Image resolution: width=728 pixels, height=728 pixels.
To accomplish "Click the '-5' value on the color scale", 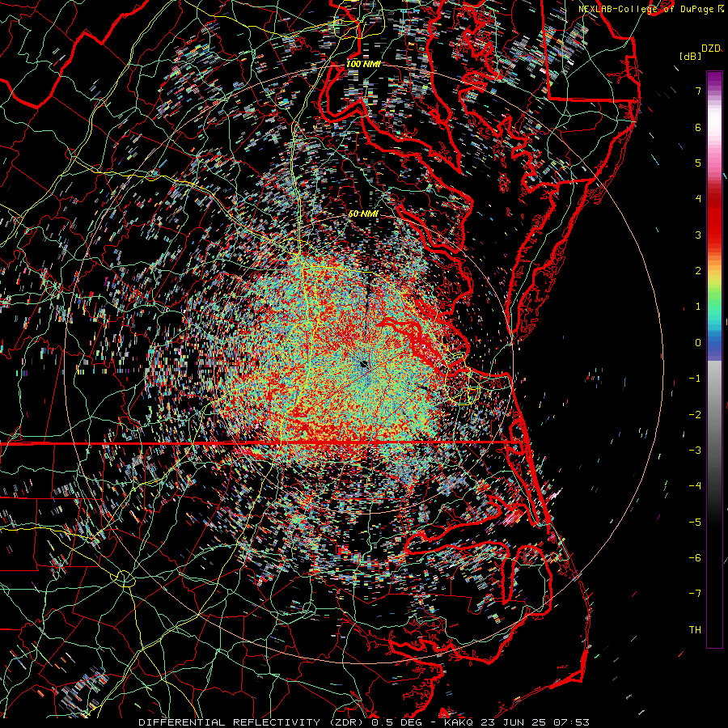I will click(695, 523).
